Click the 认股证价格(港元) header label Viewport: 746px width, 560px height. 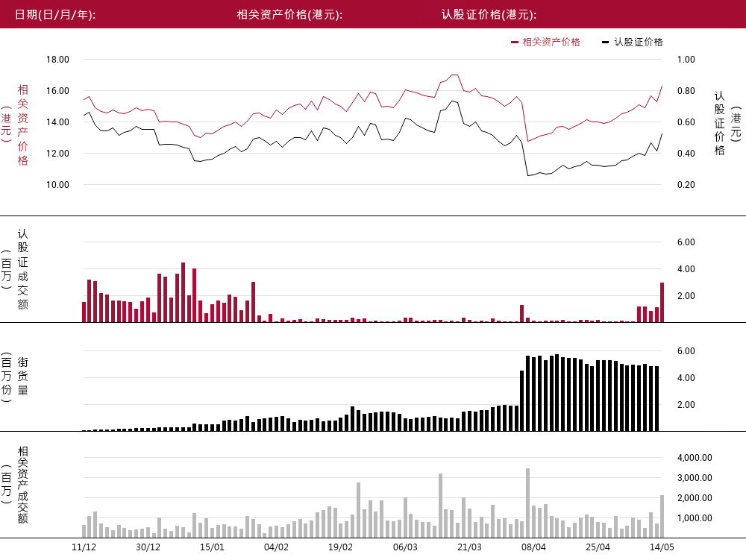(x=489, y=14)
